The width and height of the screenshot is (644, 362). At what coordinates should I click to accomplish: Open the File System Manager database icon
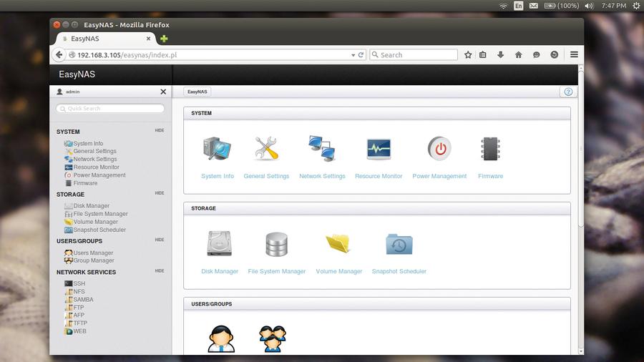pos(276,244)
